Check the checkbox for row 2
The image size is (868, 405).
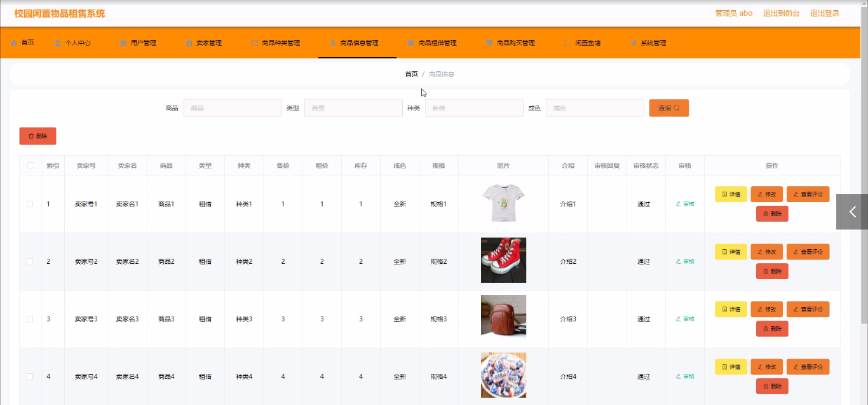(30, 261)
